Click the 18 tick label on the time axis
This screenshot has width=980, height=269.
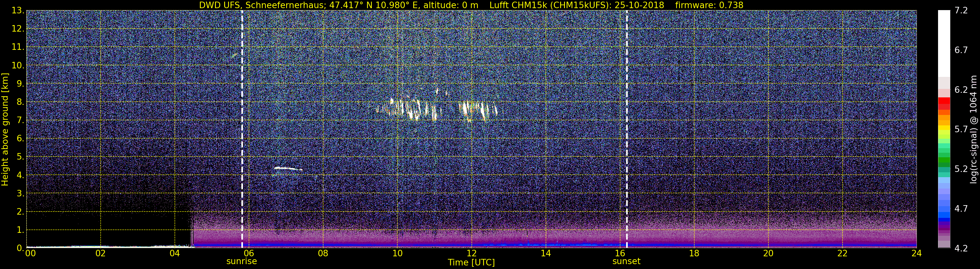(694, 254)
